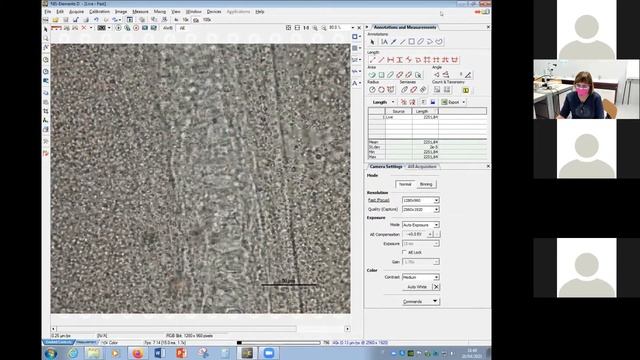Open the File menu
640x360 pixels.
(48, 12)
